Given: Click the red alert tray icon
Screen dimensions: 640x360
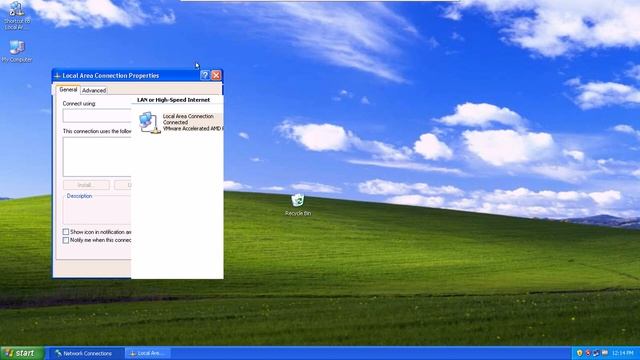Looking at the screenshot, I should point(588,353).
